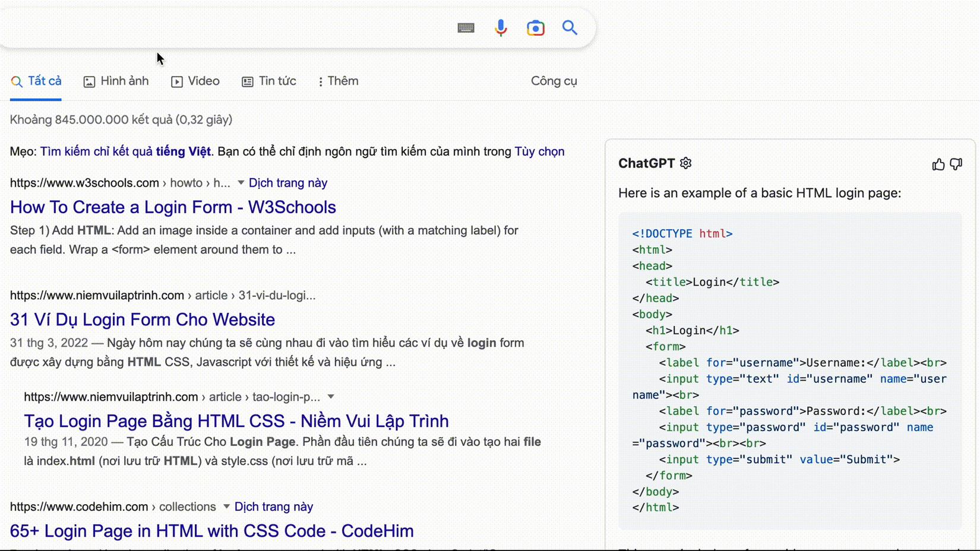Open the Thêm menu
980x551 pixels.
coord(338,81)
